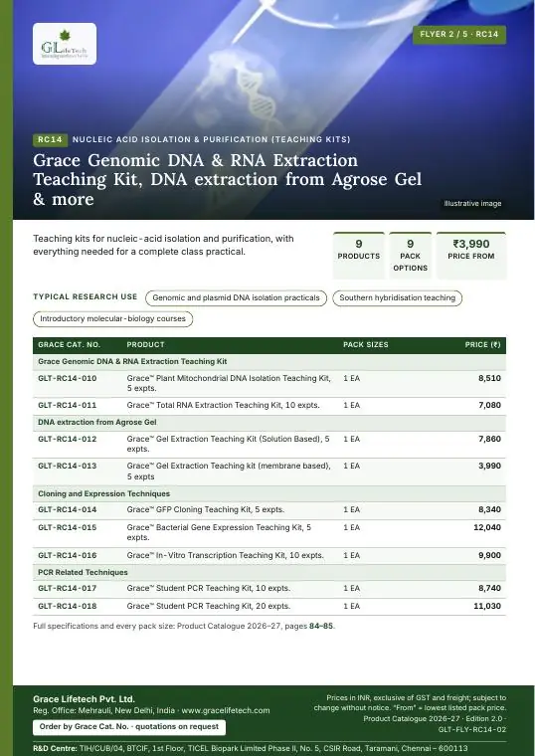Click catalog number GLT-RC14-016

pos(67,556)
